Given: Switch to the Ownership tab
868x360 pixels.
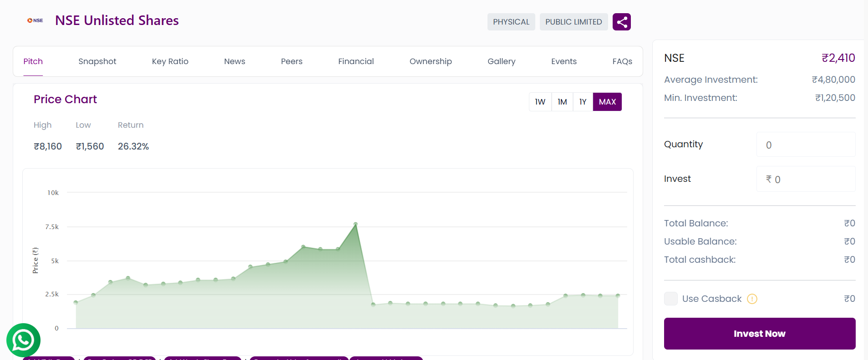Looking at the screenshot, I should pos(430,61).
